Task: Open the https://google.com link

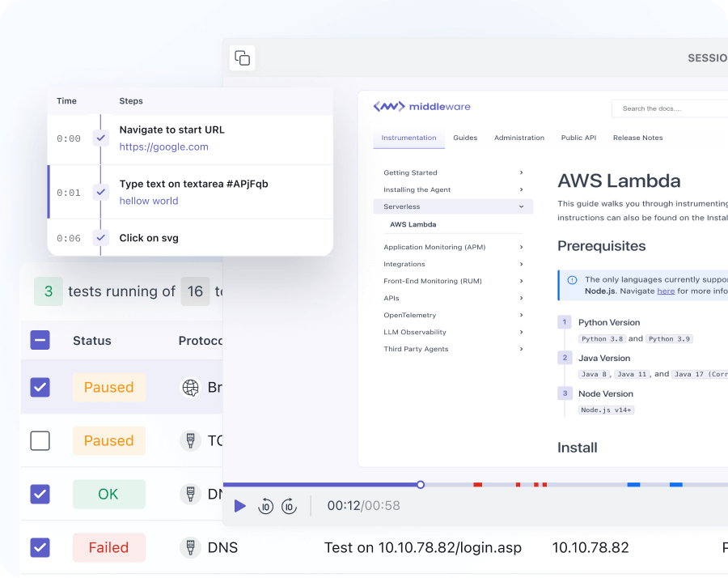Action: (164, 147)
